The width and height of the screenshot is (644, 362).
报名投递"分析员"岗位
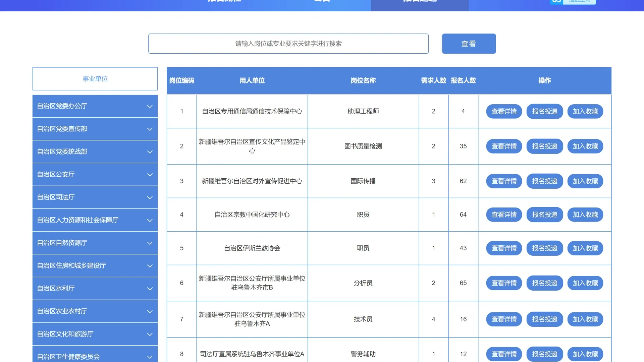coord(544,283)
